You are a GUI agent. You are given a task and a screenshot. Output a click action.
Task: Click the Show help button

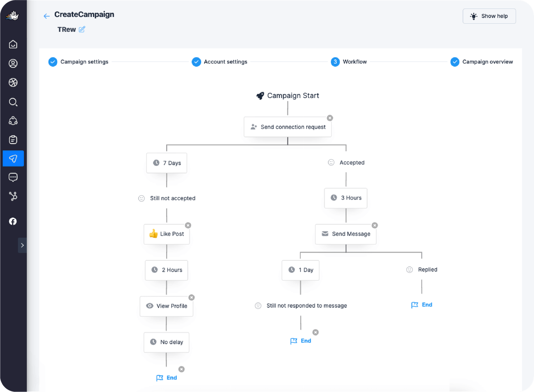tap(489, 16)
